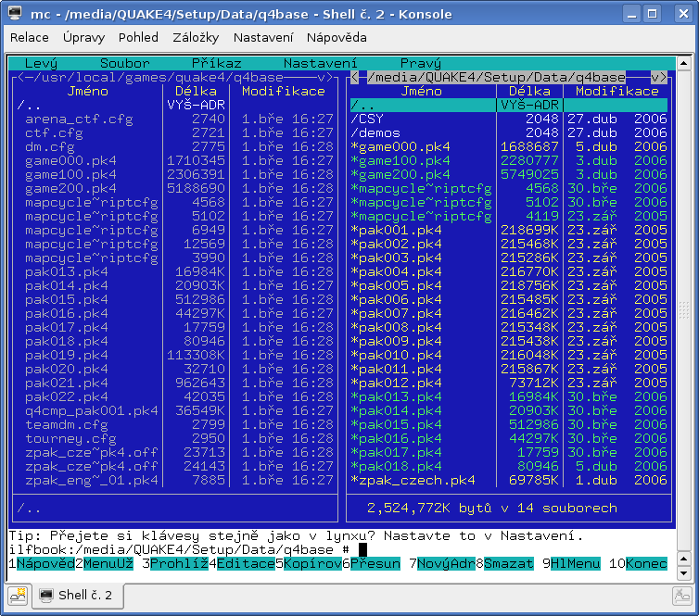Click the close-session icon at the right end of the tab bar
This screenshot has width=699, height=616.
(x=682, y=596)
